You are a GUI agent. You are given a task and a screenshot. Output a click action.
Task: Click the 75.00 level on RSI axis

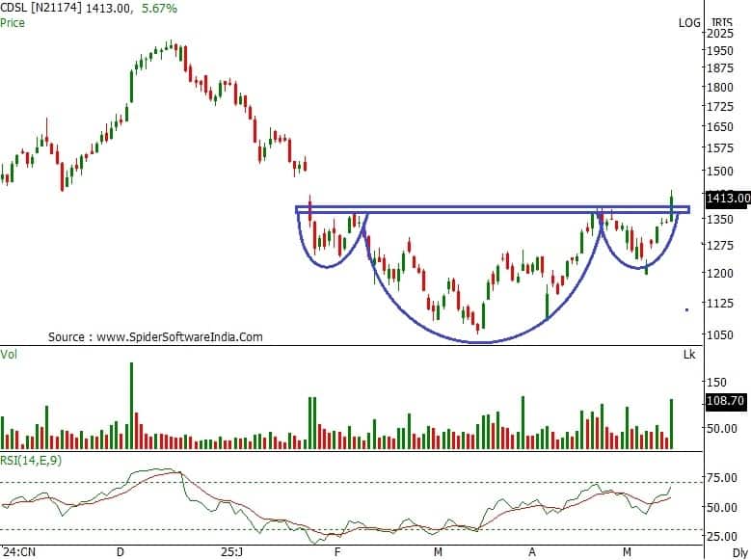[x=725, y=477]
